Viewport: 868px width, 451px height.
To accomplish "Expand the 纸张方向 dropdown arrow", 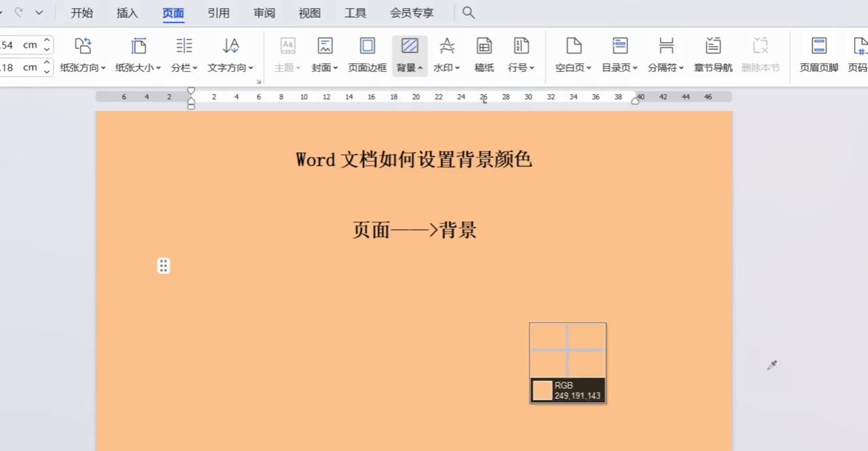I will 103,68.
